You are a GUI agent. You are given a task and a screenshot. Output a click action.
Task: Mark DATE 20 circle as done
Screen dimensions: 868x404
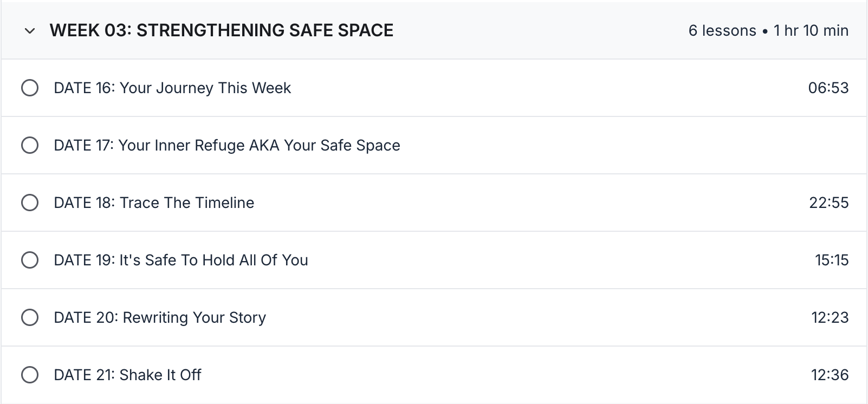30,317
